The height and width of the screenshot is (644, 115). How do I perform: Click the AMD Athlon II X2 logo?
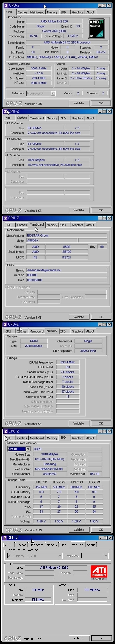96,29
